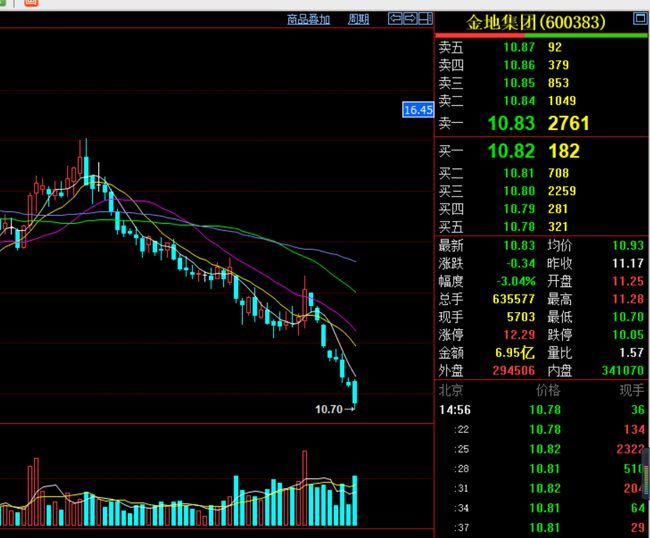650x538 pixels.
Task: Select the 金地集团(600383) stock title
Action: tap(535, 22)
